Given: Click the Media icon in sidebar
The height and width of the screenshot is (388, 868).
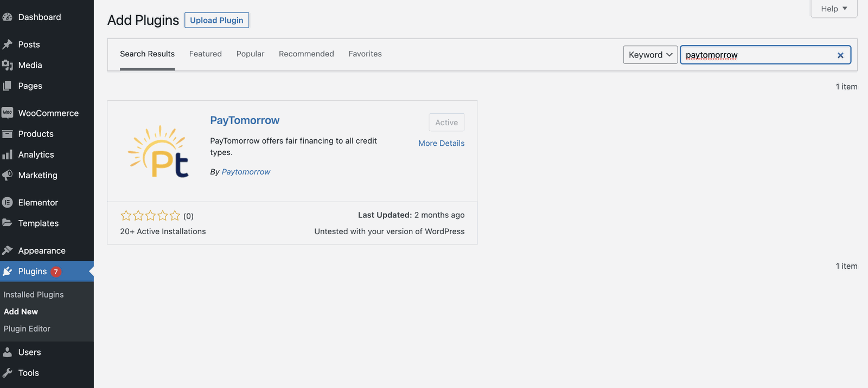Looking at the screenshot, I should click(7, 65).
